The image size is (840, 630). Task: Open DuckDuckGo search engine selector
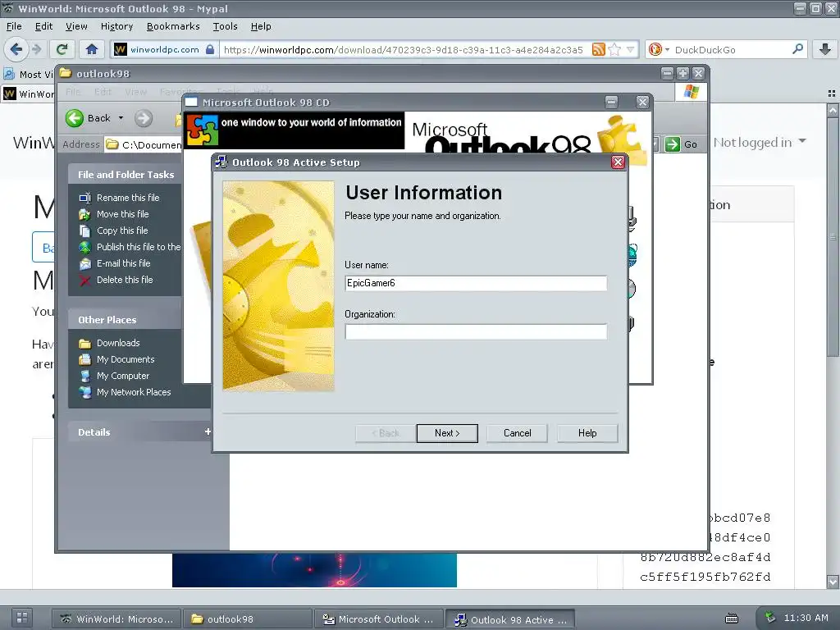(659, 50)
